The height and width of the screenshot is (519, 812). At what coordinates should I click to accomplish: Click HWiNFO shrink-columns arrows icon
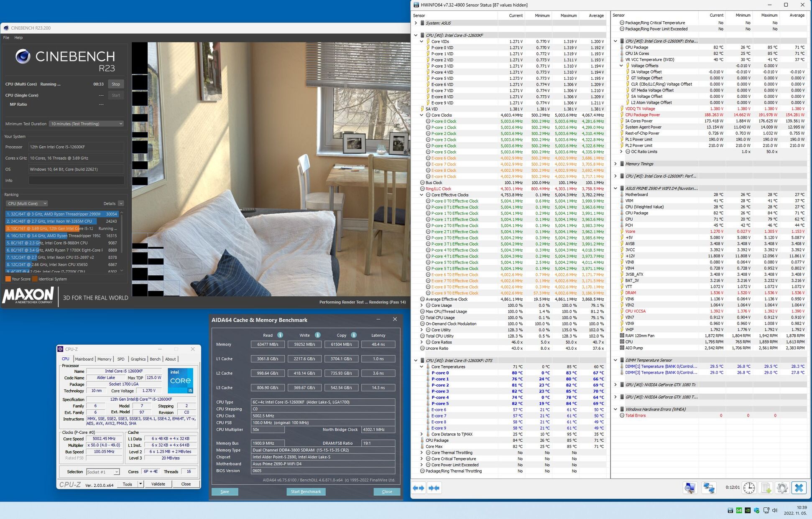tap(434, 488)
